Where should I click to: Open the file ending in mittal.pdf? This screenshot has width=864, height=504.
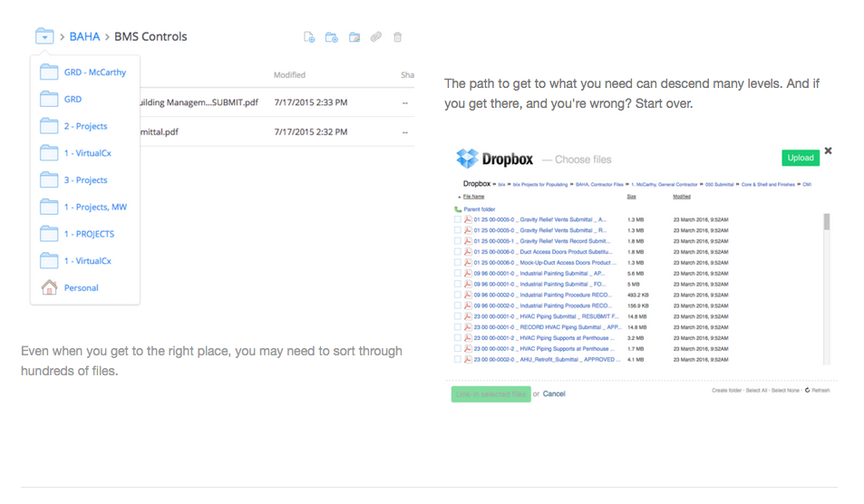160,132
